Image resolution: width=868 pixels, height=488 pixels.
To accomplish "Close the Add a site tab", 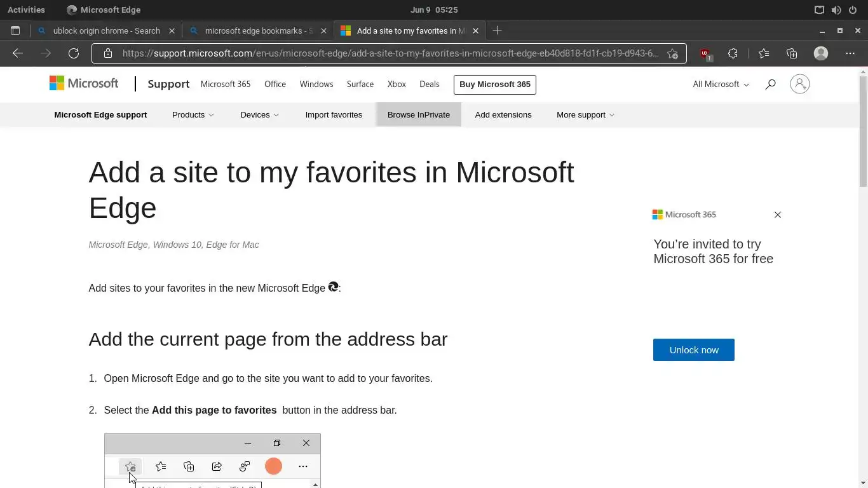I will click(x=476, y=30).
